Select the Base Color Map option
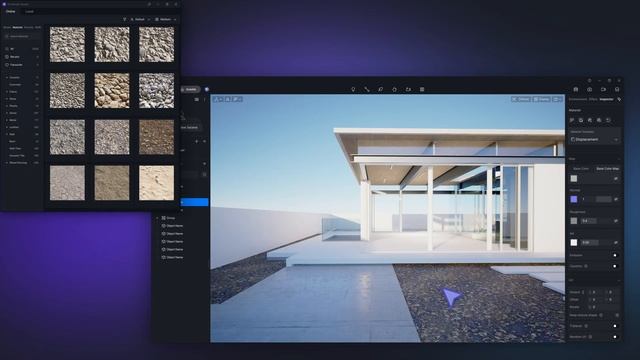Viewport: 640px width, 360px height. click(607, 168)
